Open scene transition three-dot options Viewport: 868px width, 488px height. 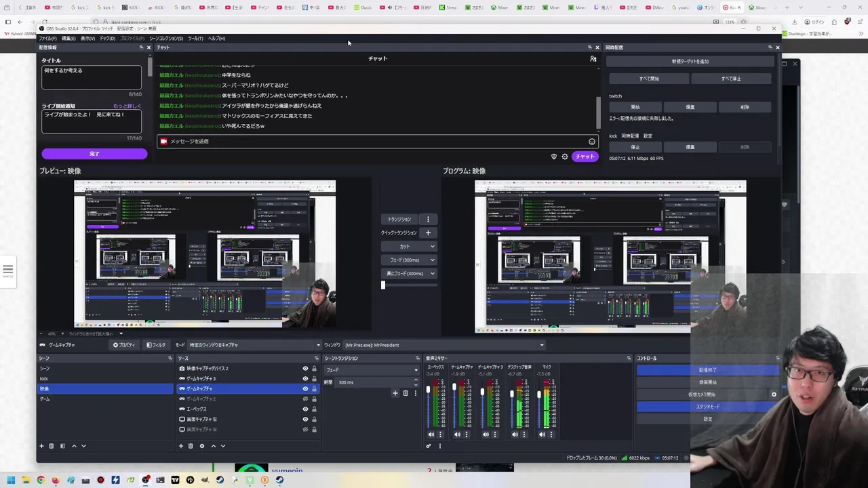(415, 393)
